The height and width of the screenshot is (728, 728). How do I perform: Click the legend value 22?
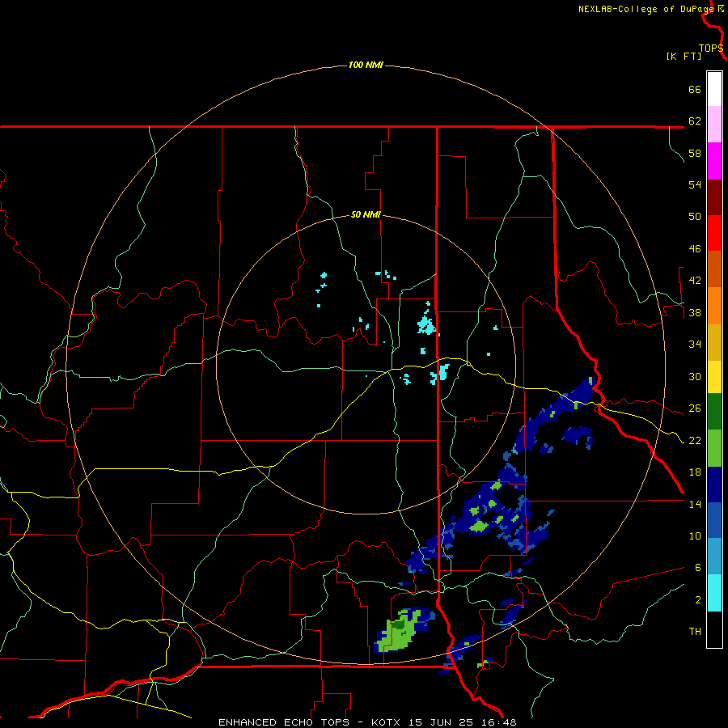click(695, 440)
